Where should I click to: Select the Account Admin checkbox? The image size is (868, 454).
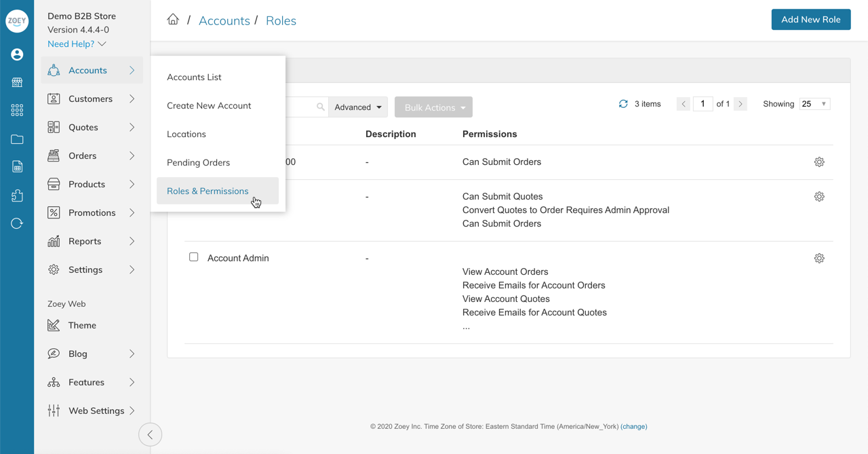coord(194,257)
